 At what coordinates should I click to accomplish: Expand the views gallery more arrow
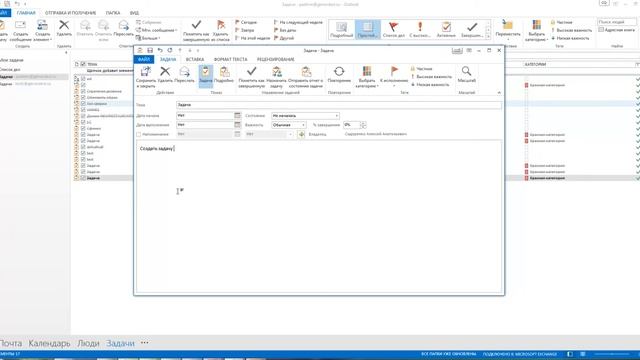488,37
